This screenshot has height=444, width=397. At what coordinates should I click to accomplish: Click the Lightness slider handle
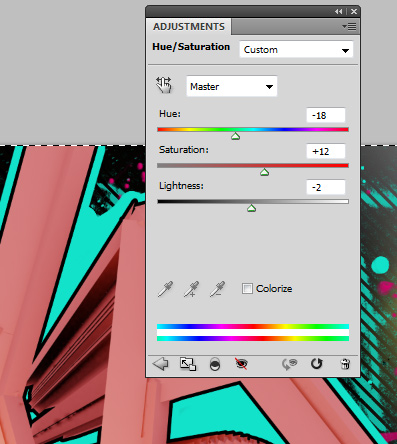point(251,208)
